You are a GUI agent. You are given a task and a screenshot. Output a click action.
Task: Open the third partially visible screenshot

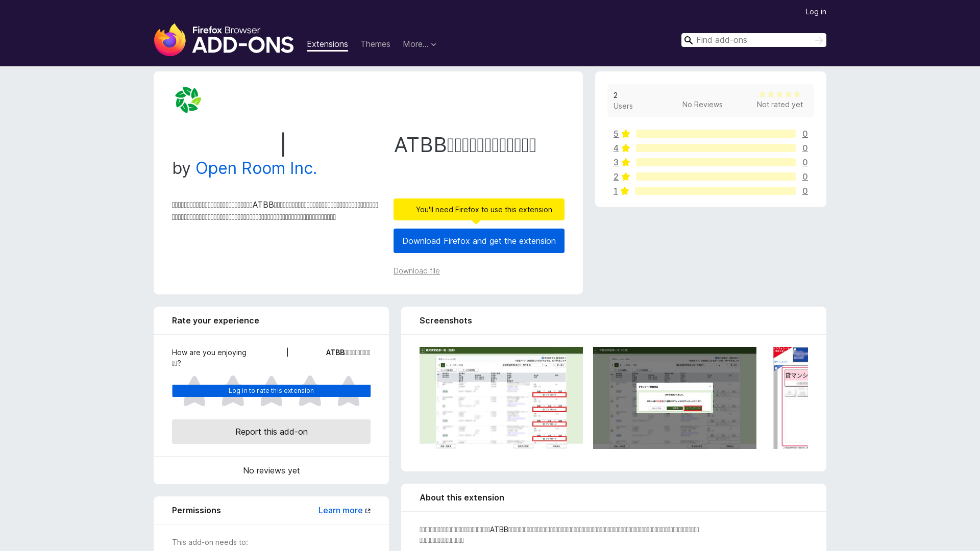(791, 398)
